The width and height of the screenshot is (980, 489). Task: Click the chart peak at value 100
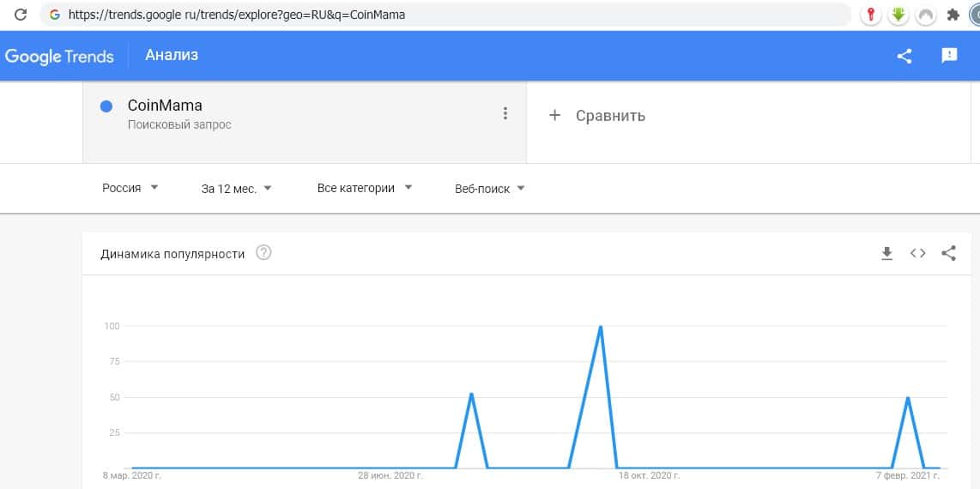601,327
